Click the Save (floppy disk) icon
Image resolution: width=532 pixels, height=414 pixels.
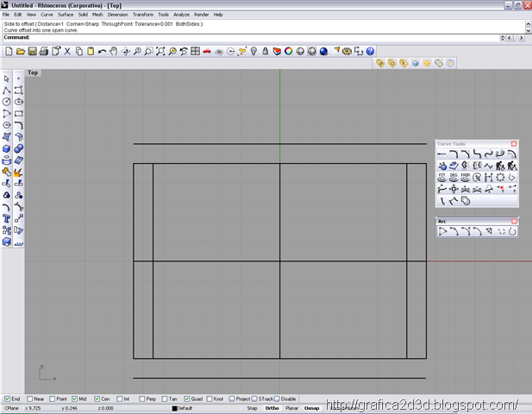[x=32, y=52]
